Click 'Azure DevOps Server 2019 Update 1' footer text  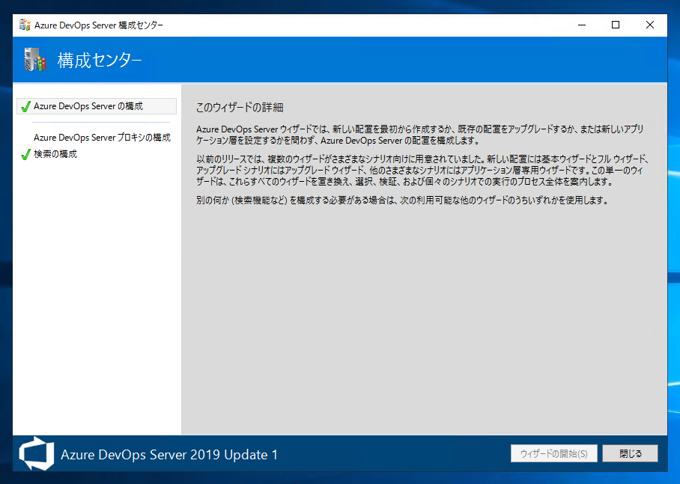pos(169,455)
